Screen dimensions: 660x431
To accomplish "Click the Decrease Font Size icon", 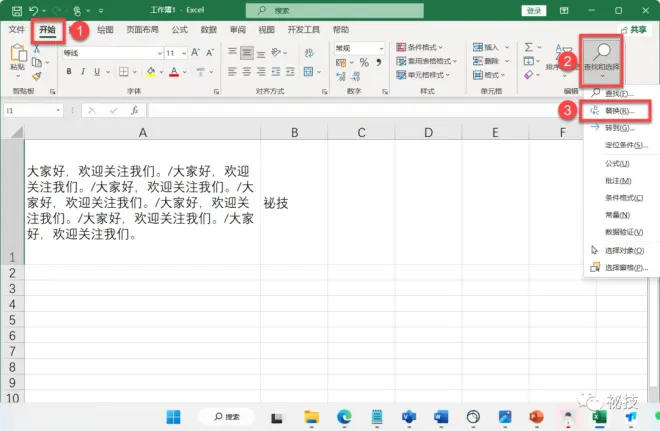I will click(210, 53).
